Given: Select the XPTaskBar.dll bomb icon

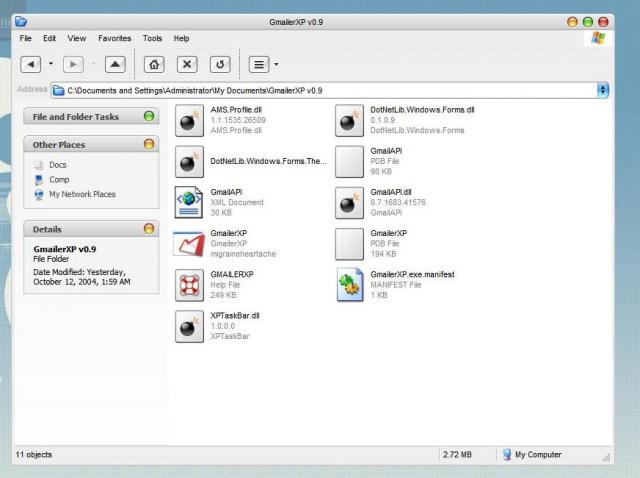Looking at the screenshot, I should pyautogui.click(x=189, y=327).
